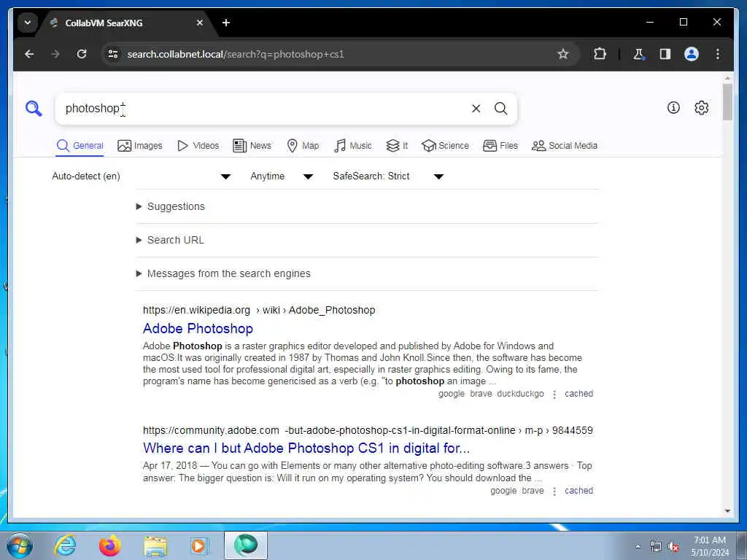The width and height of the screenshot is (747, 560).
Task: View site information icon in address bar
Action: click(x=113, y=54)
